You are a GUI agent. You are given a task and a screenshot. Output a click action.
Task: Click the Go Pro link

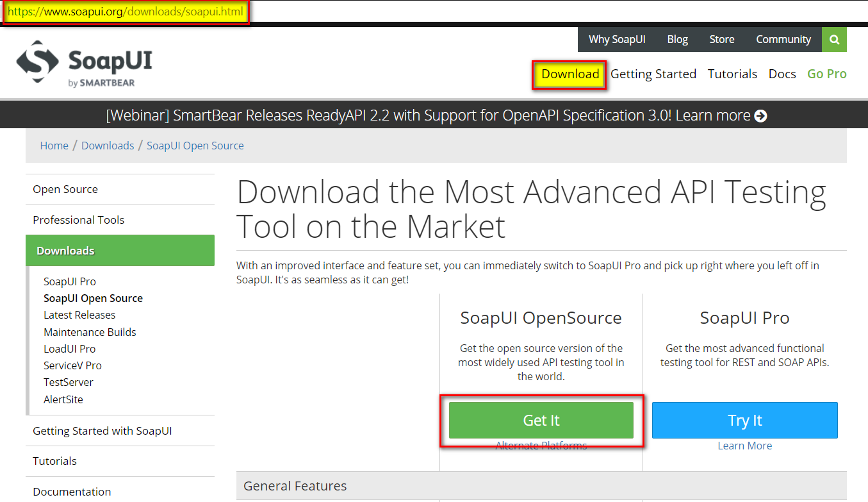click(x=826, y=74)
